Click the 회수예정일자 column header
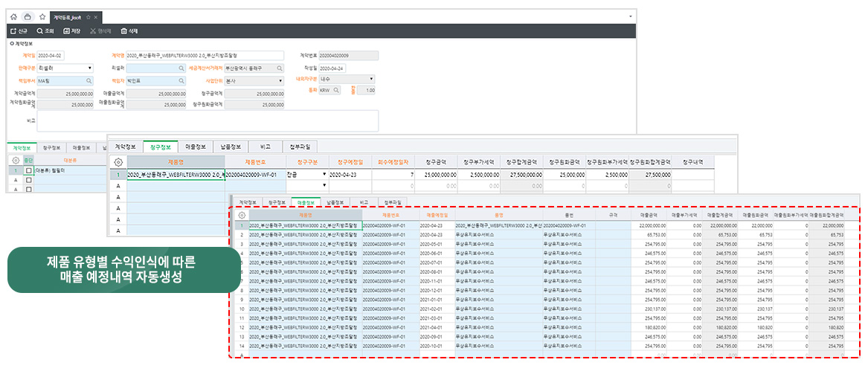Image resolution: width=868 pixels, height=377 pixels. pyautogui.click(x=393, y=162)
